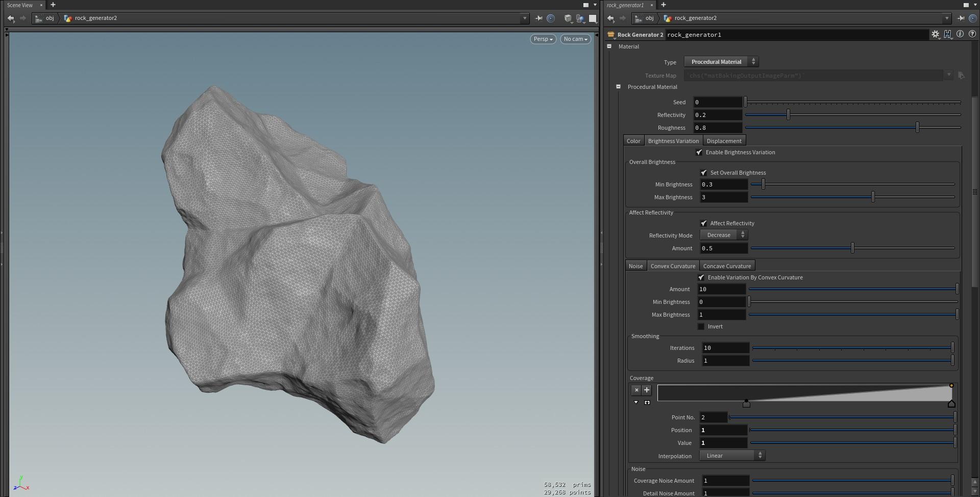
Task: Change Reflectivity Mode from Decrease
Action: pos(723,234)
